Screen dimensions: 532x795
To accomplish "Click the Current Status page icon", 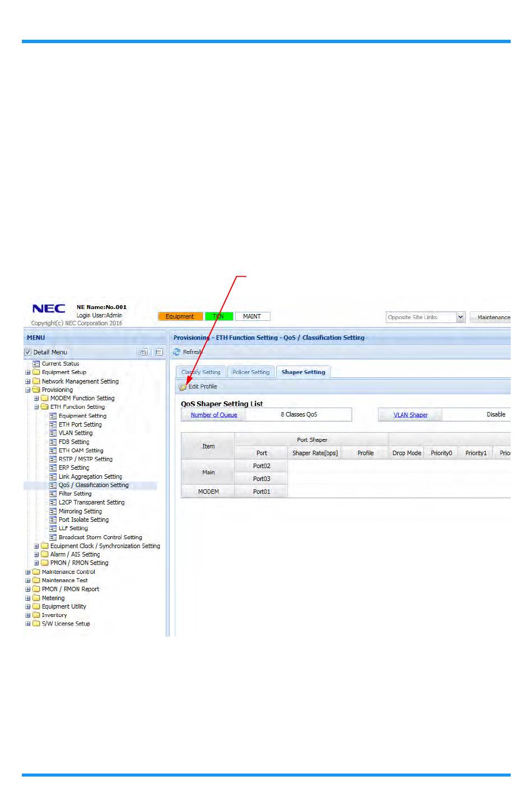I will (36, 364).
